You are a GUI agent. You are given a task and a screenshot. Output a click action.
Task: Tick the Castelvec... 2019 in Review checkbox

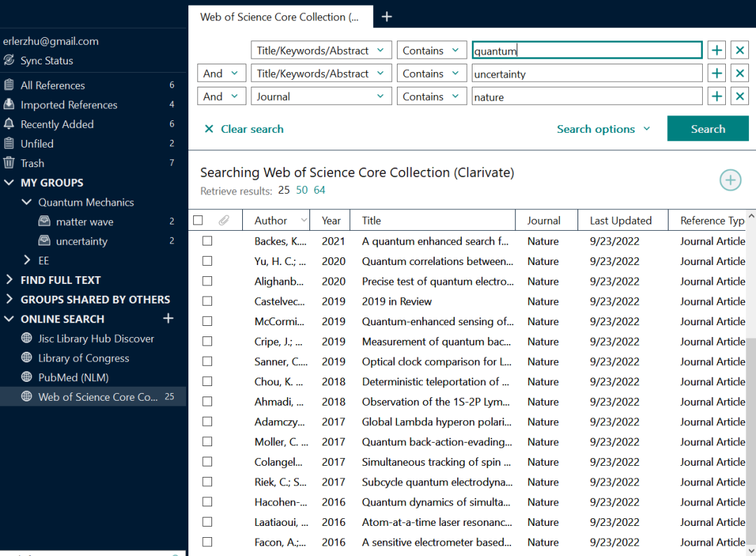[207, 301]
